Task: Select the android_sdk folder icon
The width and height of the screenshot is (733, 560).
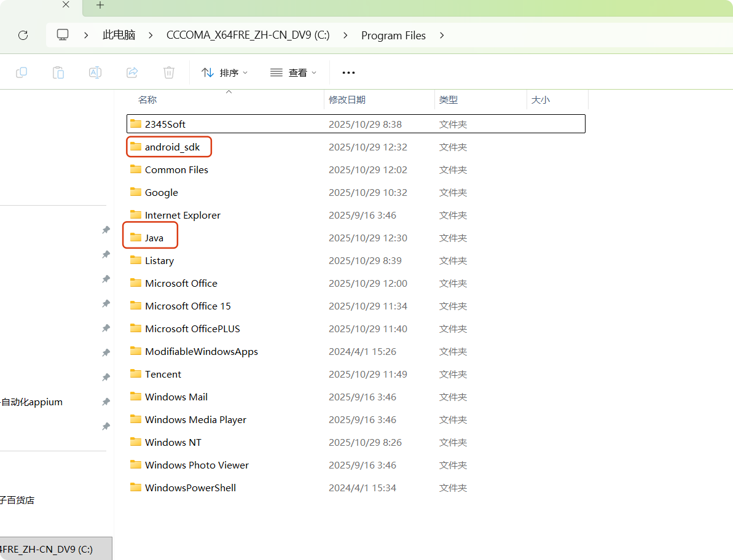Action: [x=136, y=147]
